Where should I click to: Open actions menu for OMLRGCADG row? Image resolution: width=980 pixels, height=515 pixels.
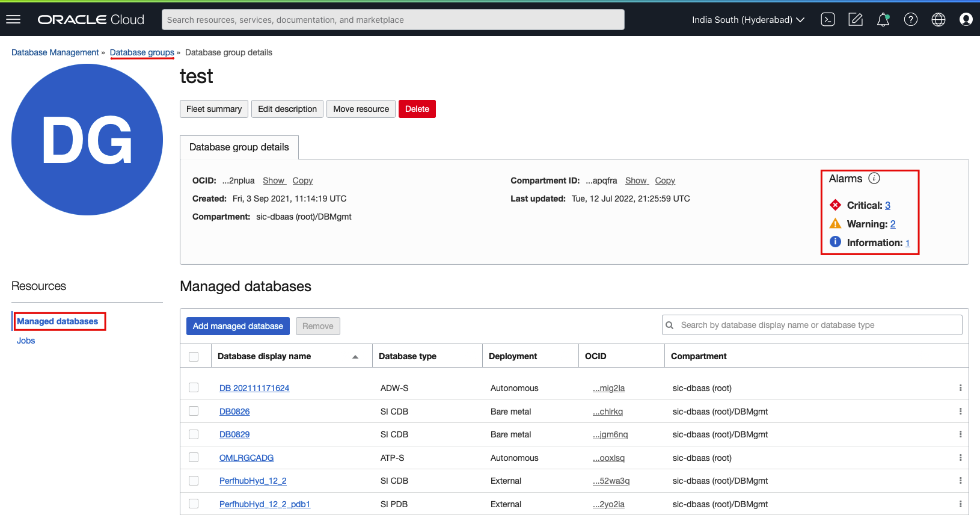click(x=960, y=458)
